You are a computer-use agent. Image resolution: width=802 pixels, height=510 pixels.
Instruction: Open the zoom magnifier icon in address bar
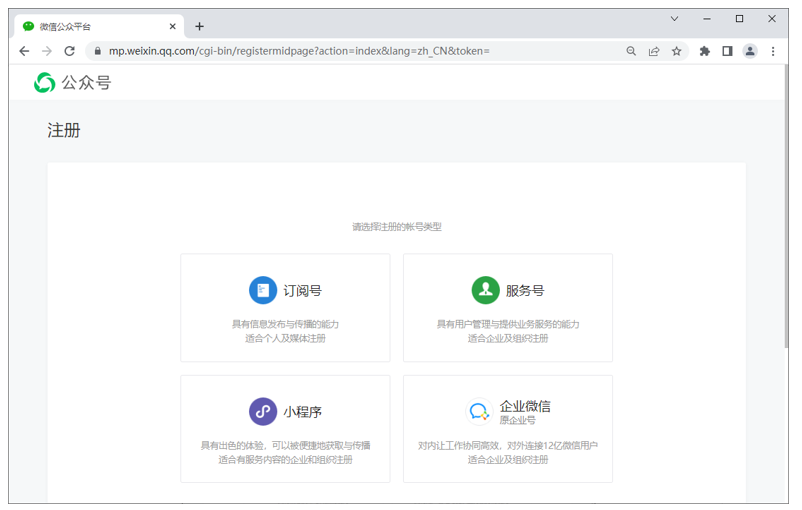pos(631,51)
